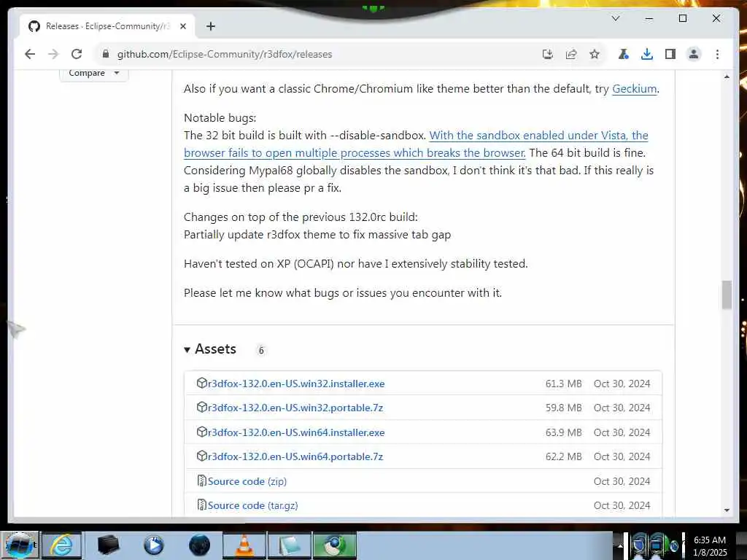
Task: Download r3dfox win64 installer.exe
Action: 296,433
